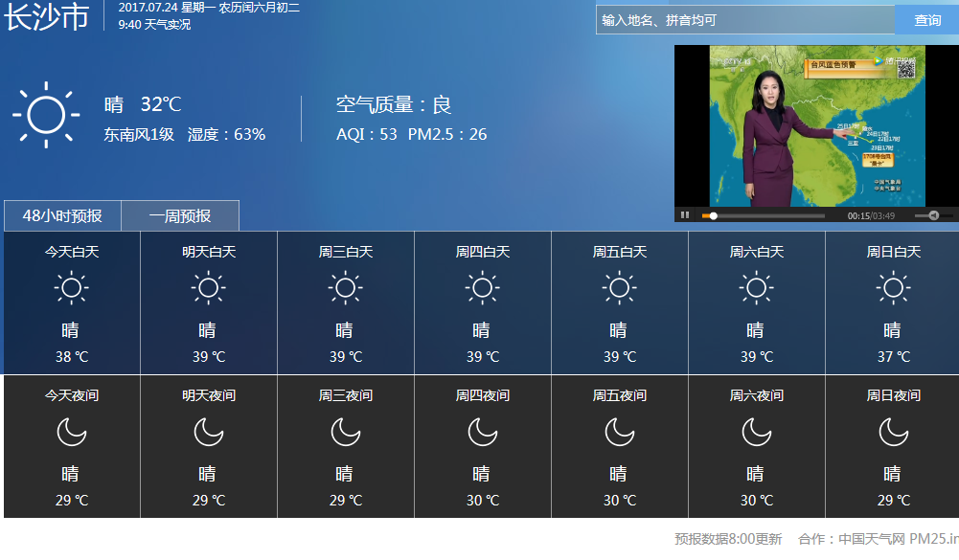Click moon icon for 今天夜间
The height and width of the screenshot is (560, 959).
[72, 432]
